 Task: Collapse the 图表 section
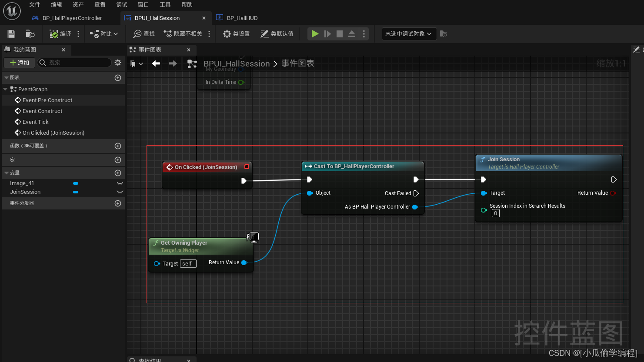click(6, 77)
